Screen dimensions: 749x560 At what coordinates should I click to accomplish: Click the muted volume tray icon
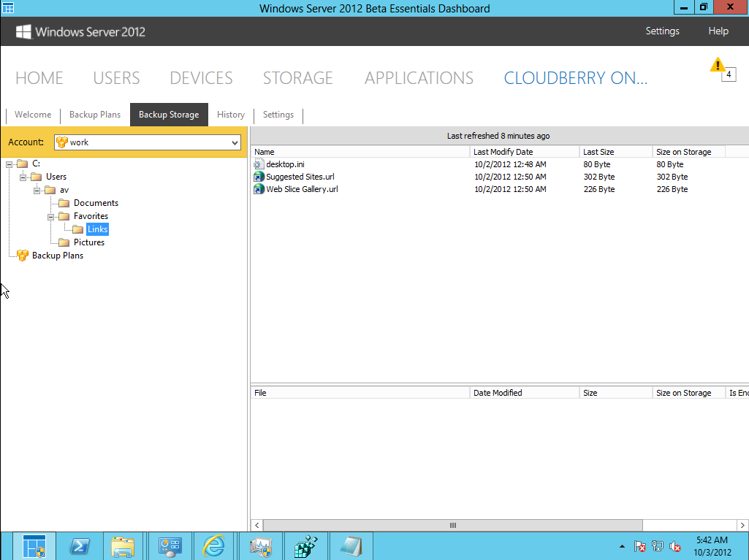point(675,546)
